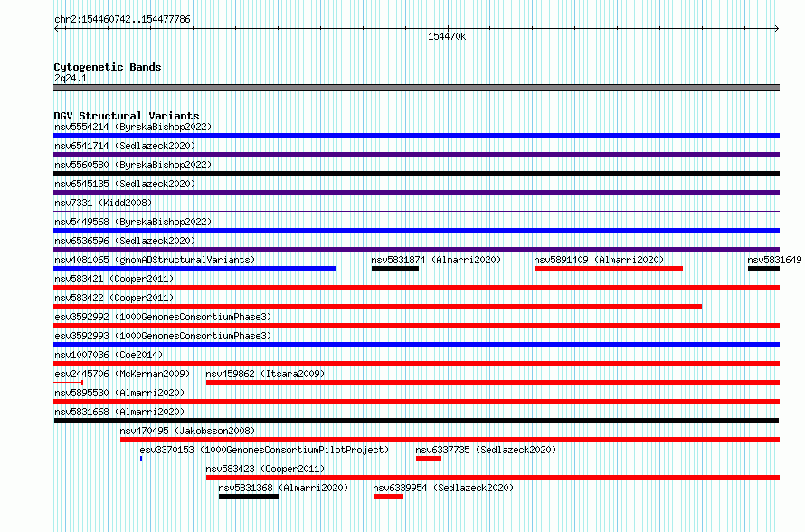Click the gray 2q24.1 cytogenetic band bar
The height and width of the screenshot is (532, 805).
pos(416,88)
